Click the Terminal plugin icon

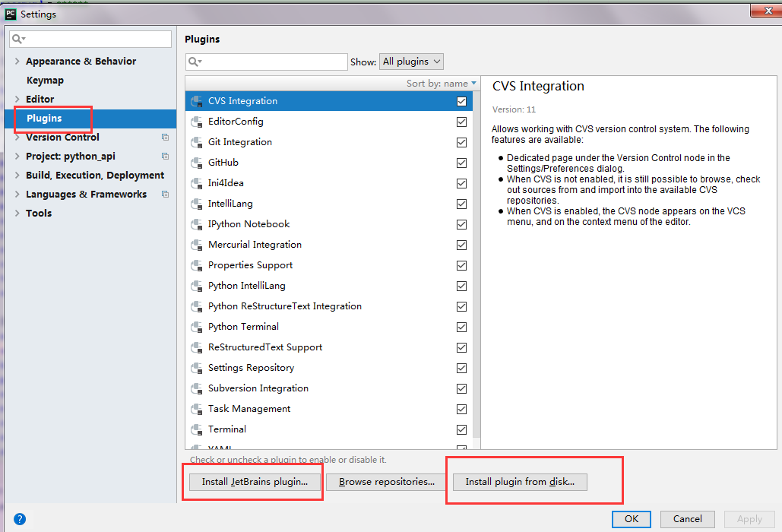tap(197, 429)
